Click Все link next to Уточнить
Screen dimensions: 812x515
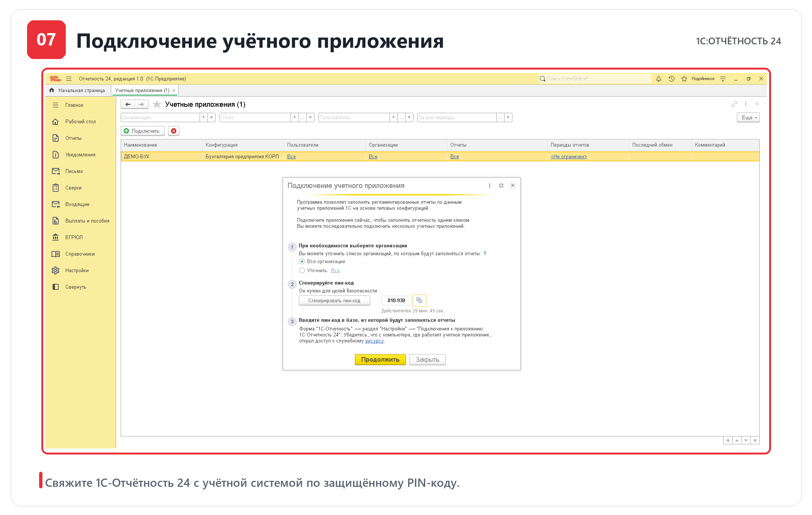pos(335,270)
